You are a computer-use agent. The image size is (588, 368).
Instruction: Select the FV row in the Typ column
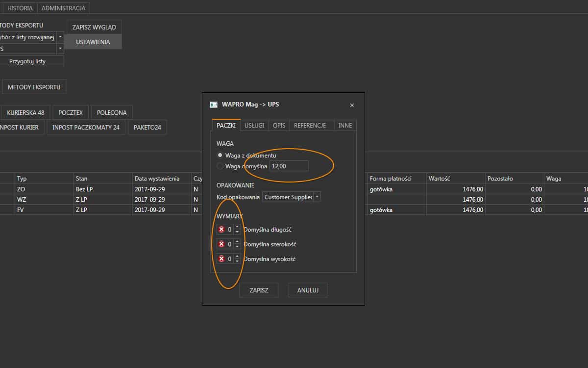point(44,210)
